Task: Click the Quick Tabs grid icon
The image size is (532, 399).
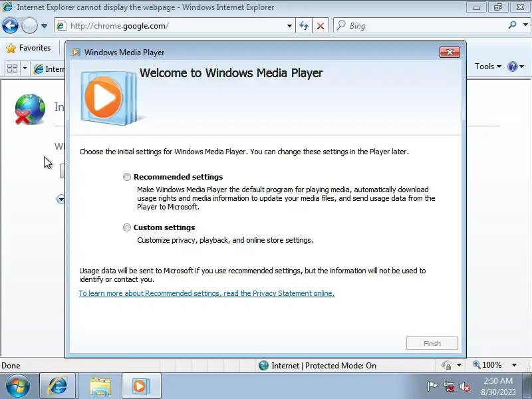Action: tap(12, 68)
